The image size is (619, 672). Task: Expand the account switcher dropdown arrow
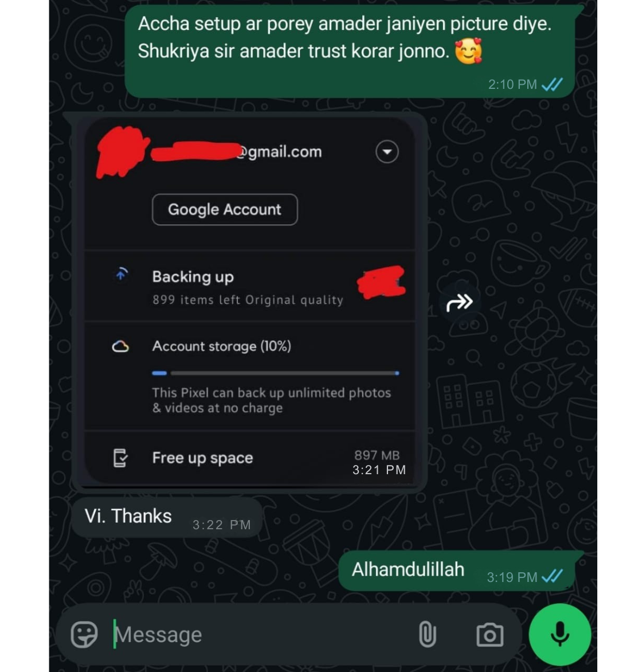click(387, 152)
